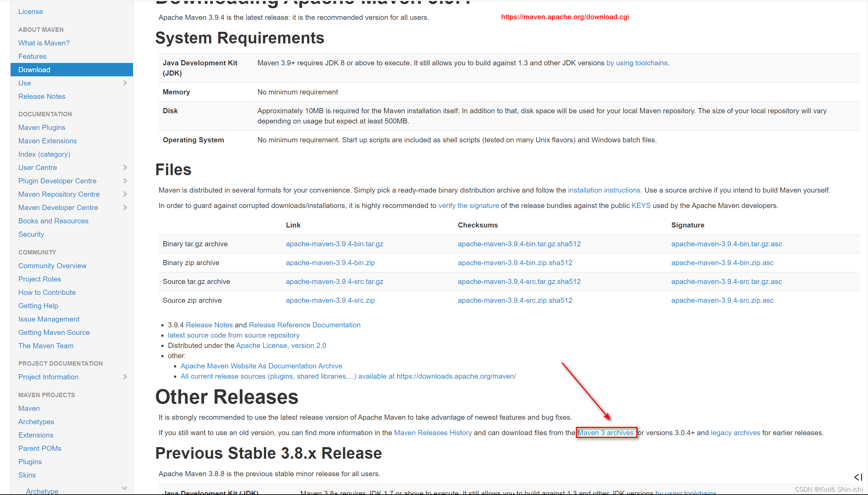Open the License sidebar link
The image size is (868, 495).
[x=31, y=12]
